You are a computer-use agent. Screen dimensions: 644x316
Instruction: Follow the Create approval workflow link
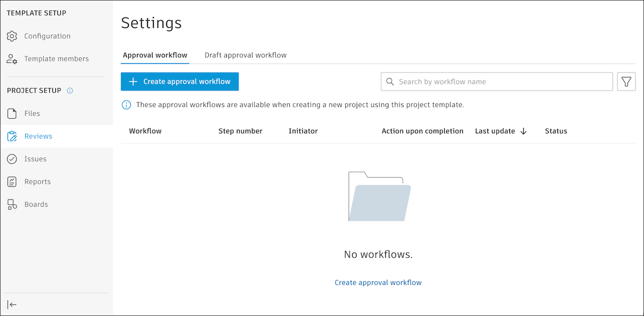tap(378, 282)
